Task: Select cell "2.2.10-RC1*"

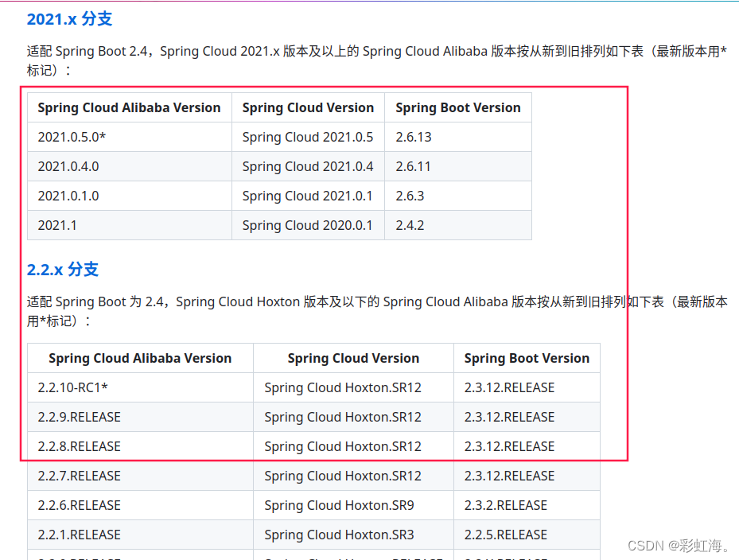Action: coord(141,387)
